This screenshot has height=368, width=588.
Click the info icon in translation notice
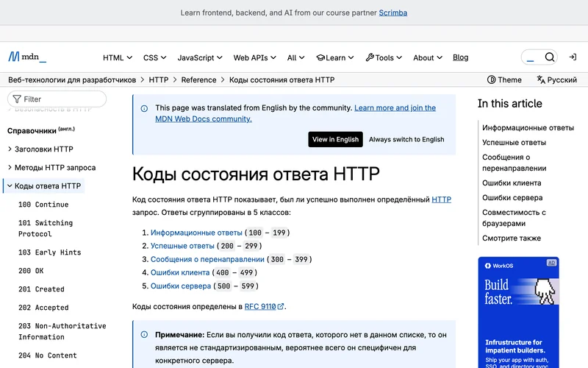(x=144, y=108)
